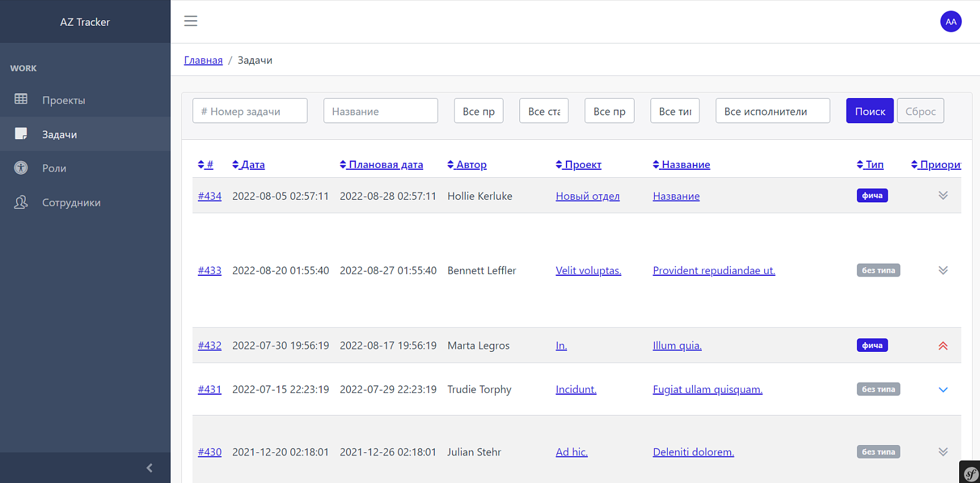This screenshot has height=483, width=980.
Task: Focus the Номер задачи input field
Action: [250, 111]
